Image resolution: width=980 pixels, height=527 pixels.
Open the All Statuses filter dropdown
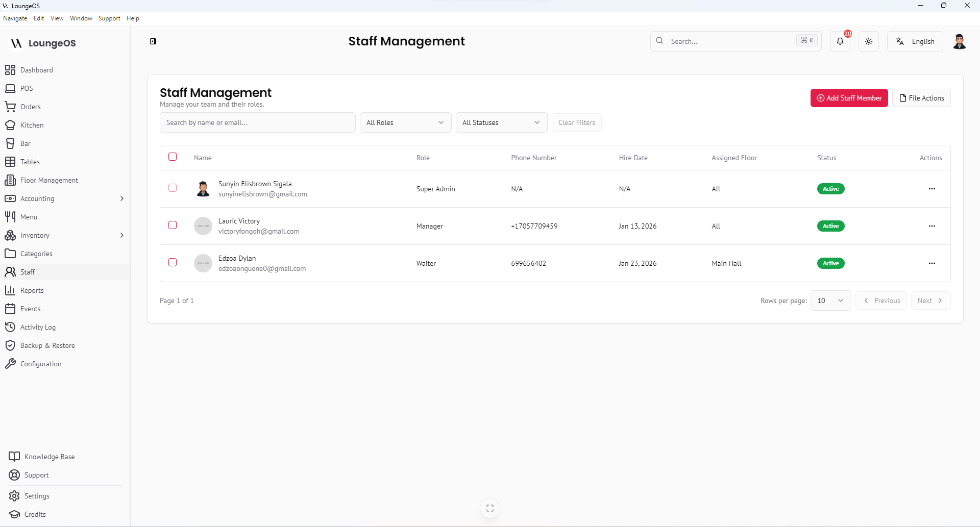pyautogui.click(x=501, y=122)
